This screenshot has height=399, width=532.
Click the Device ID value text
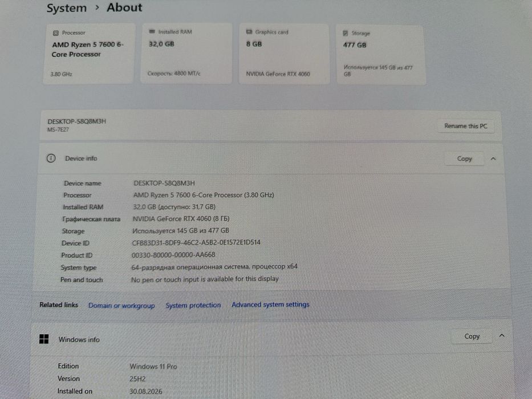click(196, 242)
